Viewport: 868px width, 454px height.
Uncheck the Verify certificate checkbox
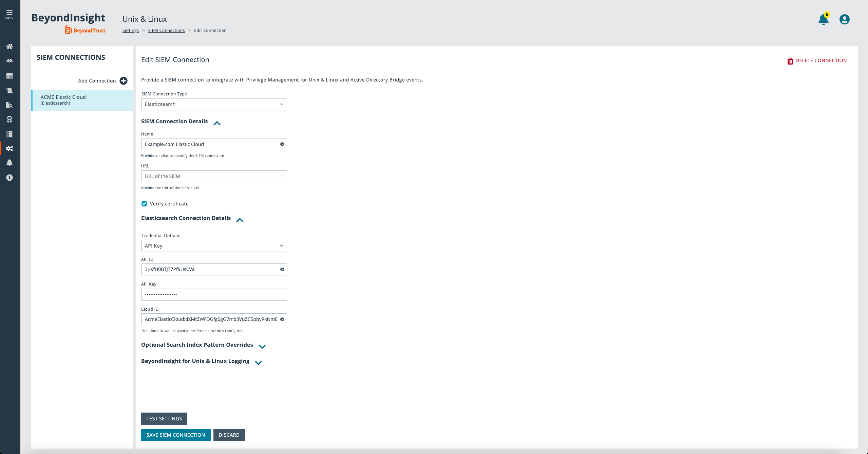pyautogui.click(x=144, y=204)
